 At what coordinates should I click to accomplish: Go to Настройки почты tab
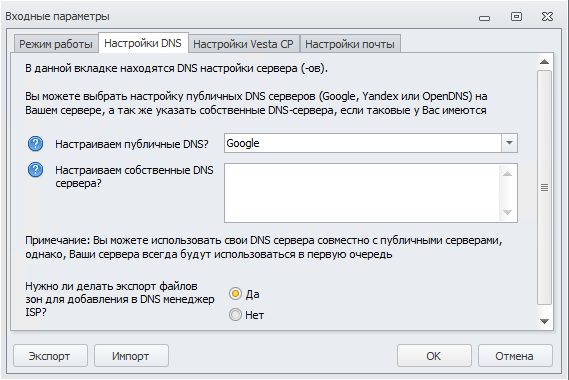[x=350, y=44]
